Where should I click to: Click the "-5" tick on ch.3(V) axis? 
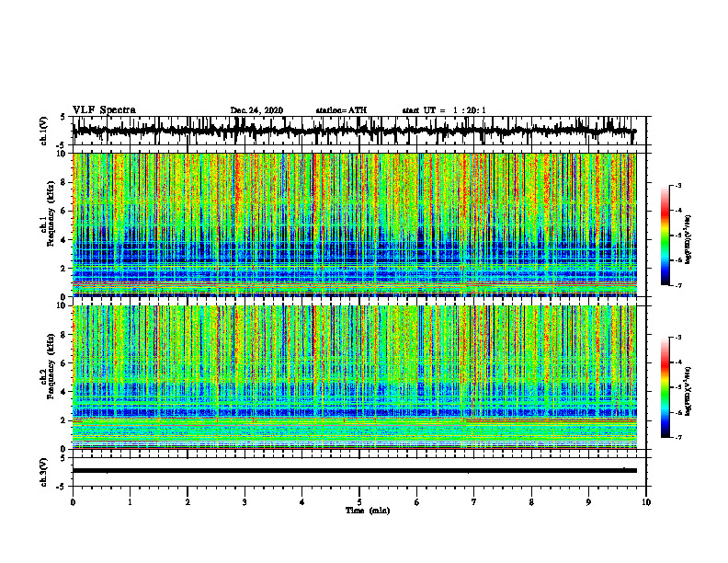click(63, 487)
